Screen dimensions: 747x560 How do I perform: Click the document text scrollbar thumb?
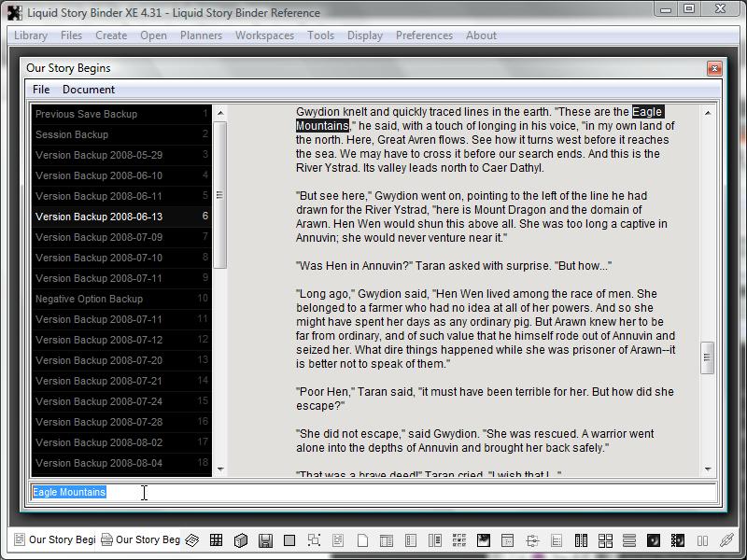tap(708, 356)
